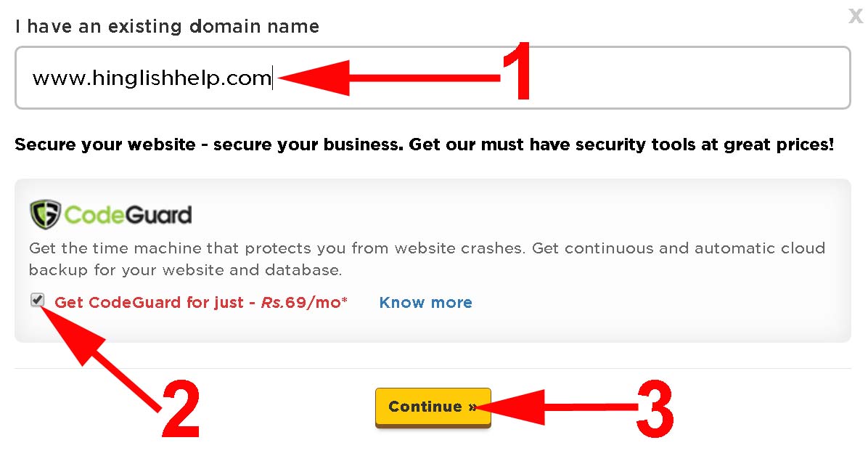Close the dialog with the X

point(856,17)
